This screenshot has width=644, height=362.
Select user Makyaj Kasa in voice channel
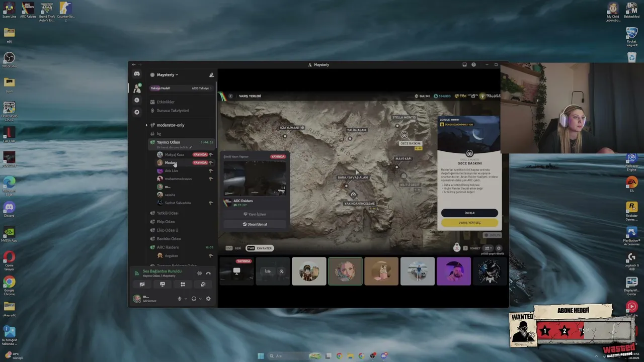click(x=174, y=155)
